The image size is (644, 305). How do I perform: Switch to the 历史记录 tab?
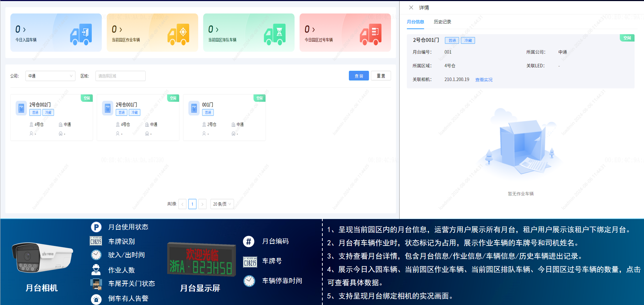pos(442,22)
